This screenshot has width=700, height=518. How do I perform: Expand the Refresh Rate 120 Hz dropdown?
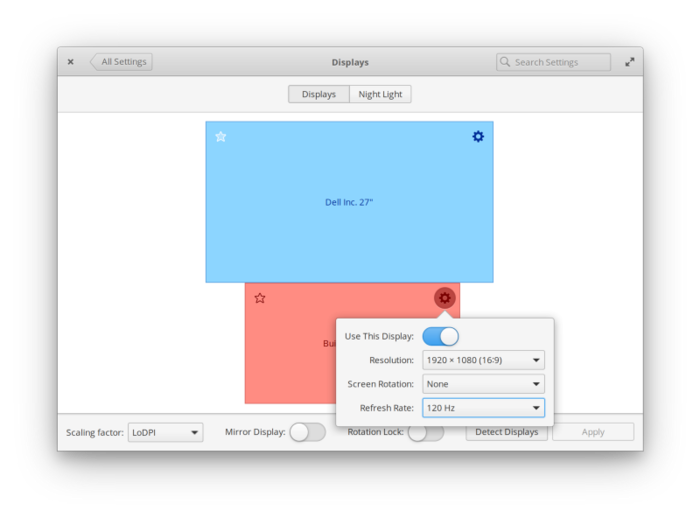[483, 408]
